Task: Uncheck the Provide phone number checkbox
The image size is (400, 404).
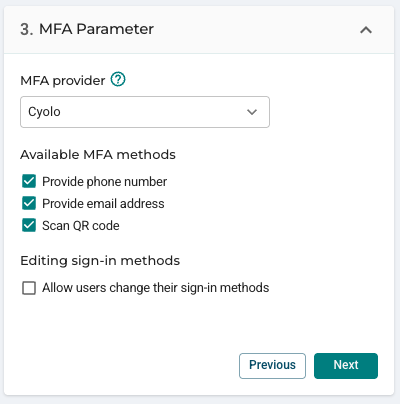Action: (29, 181)
